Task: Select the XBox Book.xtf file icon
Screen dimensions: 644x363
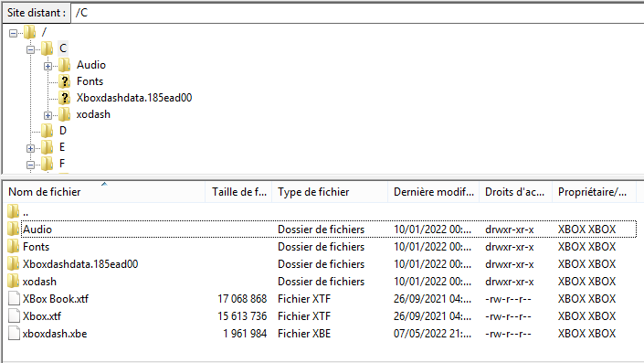Action: 14,298
